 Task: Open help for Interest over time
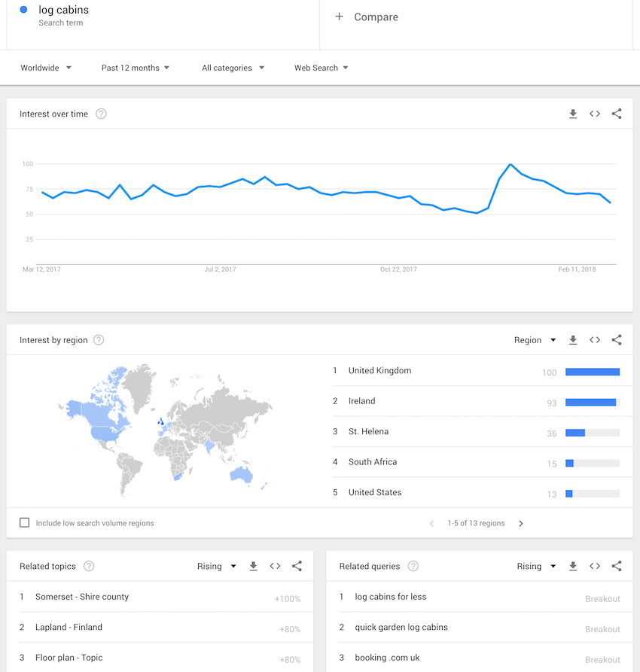click(101, 114)
